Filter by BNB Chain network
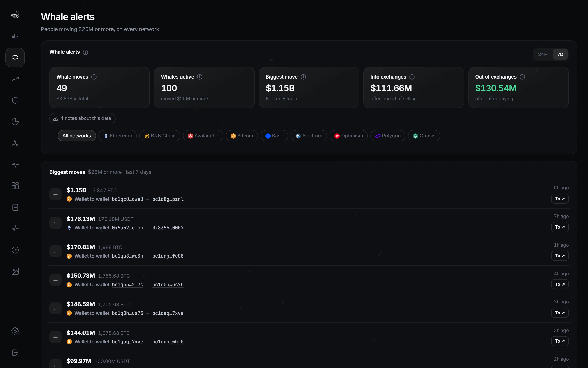The image size is (588, 368). pos(160,136)
